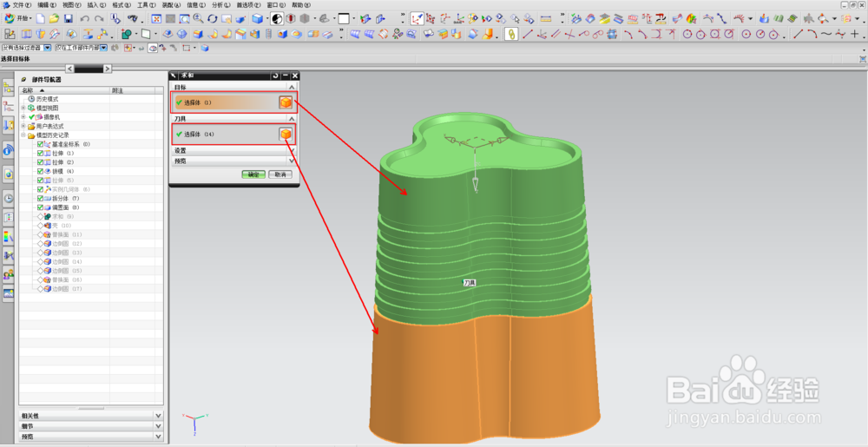The height and width of the screenshot is (447, 868).
Task: Click the 确定 button in 求和 dialog
Action: [253, 174]
